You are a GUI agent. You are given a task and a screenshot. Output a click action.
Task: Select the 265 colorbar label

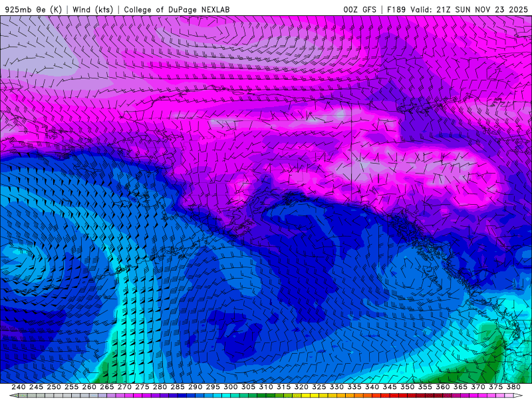tap(106, 387)
